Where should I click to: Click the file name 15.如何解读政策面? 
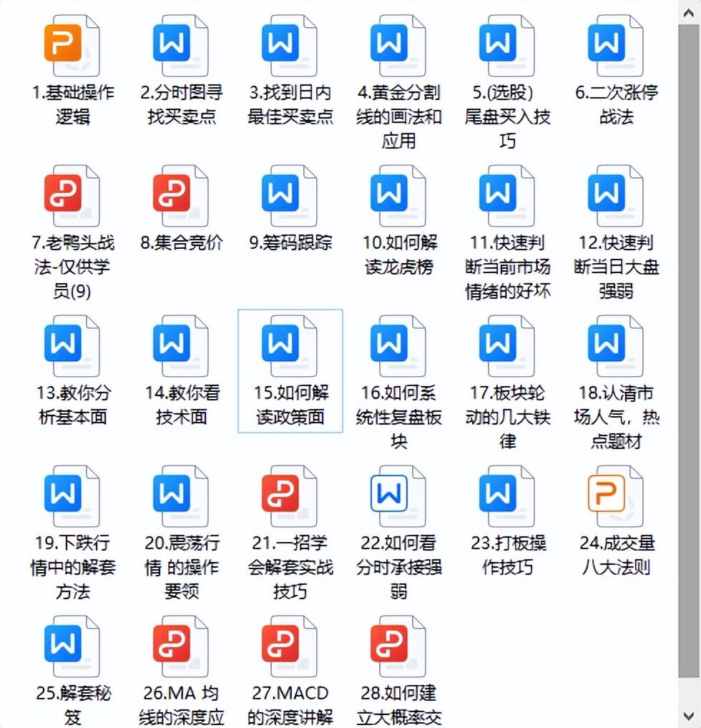coord(291,405)
